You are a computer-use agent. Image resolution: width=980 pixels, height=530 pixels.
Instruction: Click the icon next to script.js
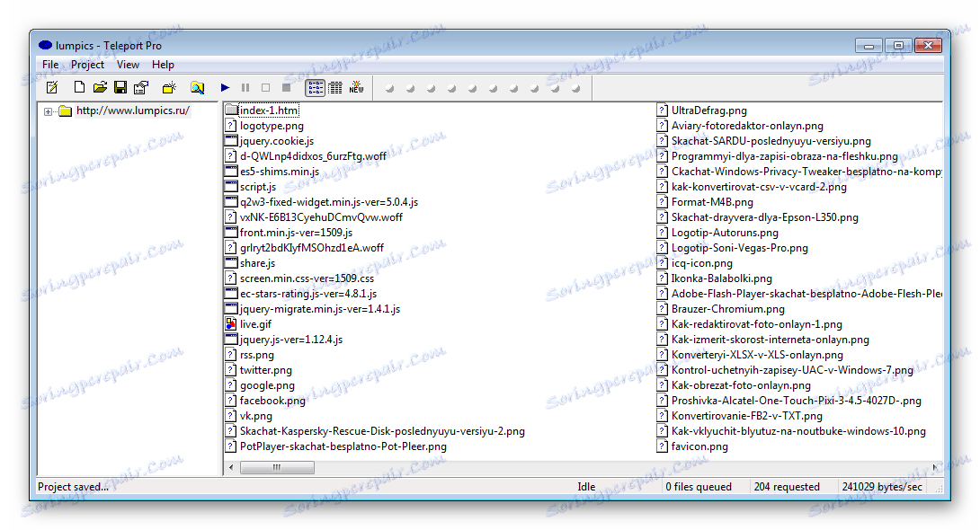pyautogui.click(x=231, y=187)
